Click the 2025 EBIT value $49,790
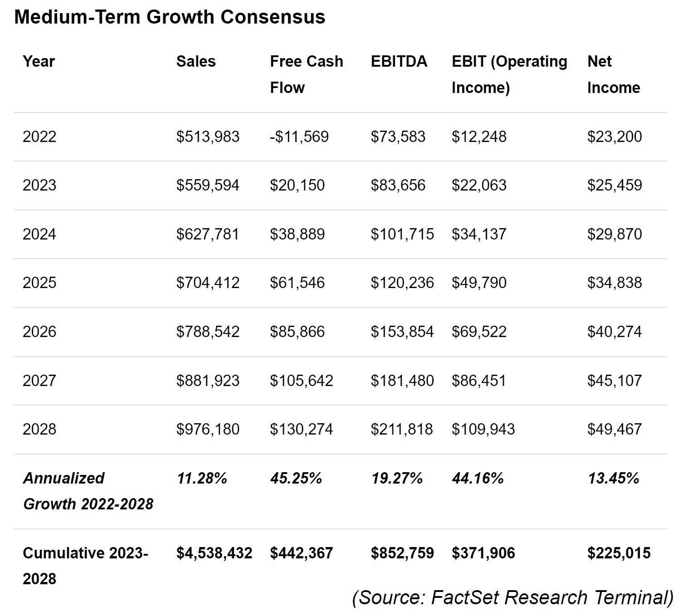This screenshot has height=616, width=683. (479, 283)
